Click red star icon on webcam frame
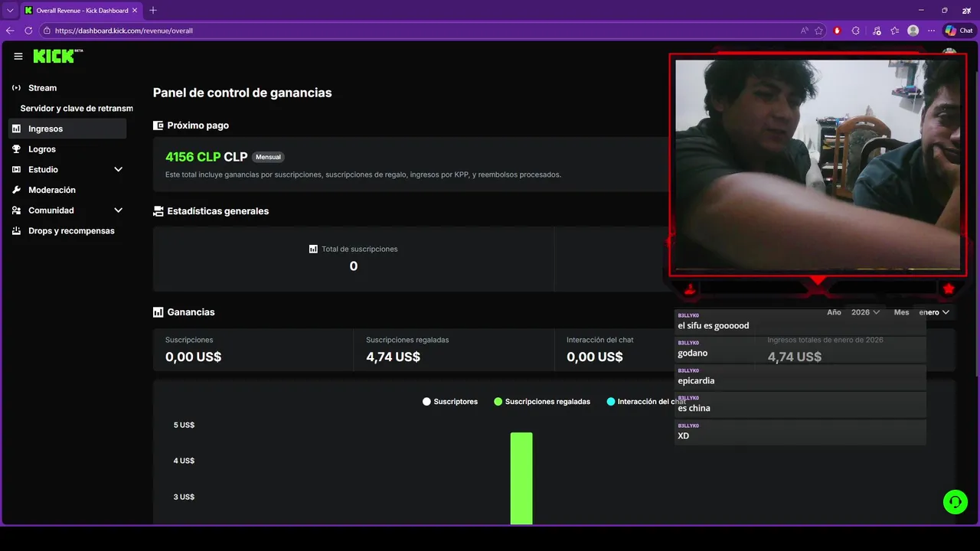Screen dimensions: 980x551 tap(949, 289)
